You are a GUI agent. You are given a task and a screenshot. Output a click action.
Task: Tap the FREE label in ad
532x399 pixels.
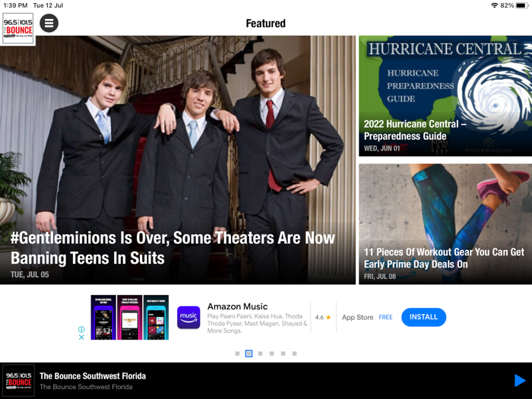[x=385, y=317]
